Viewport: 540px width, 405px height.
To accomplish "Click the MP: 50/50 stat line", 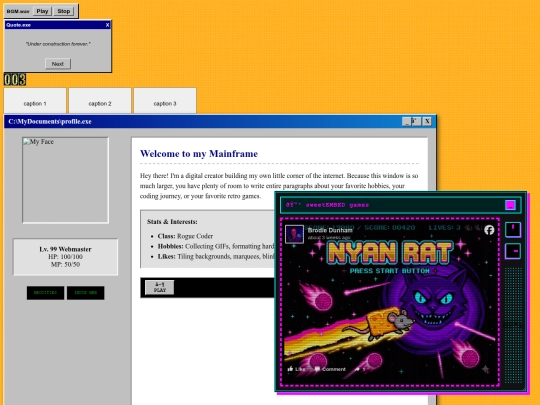I will pyautogui.click(x=65, y=264).
